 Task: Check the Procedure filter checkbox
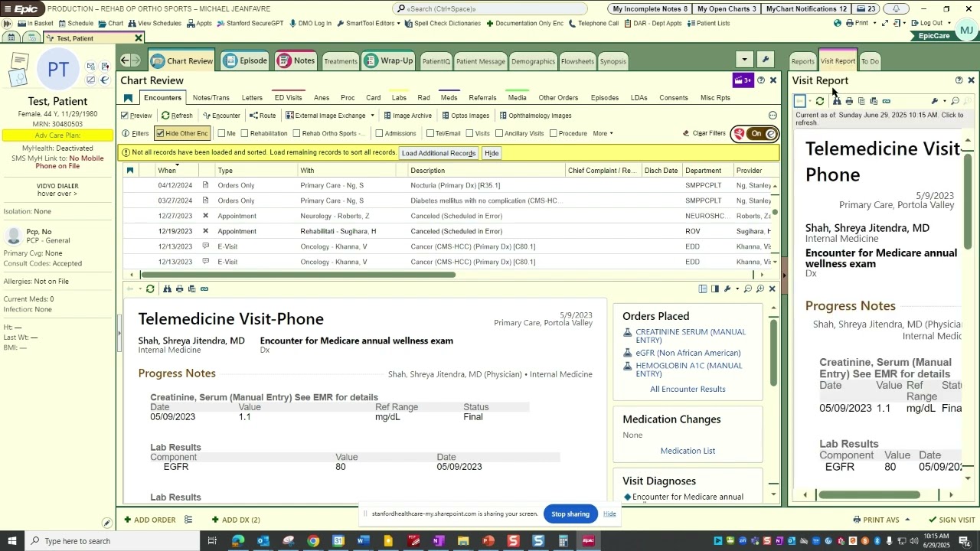click(553, 134)
